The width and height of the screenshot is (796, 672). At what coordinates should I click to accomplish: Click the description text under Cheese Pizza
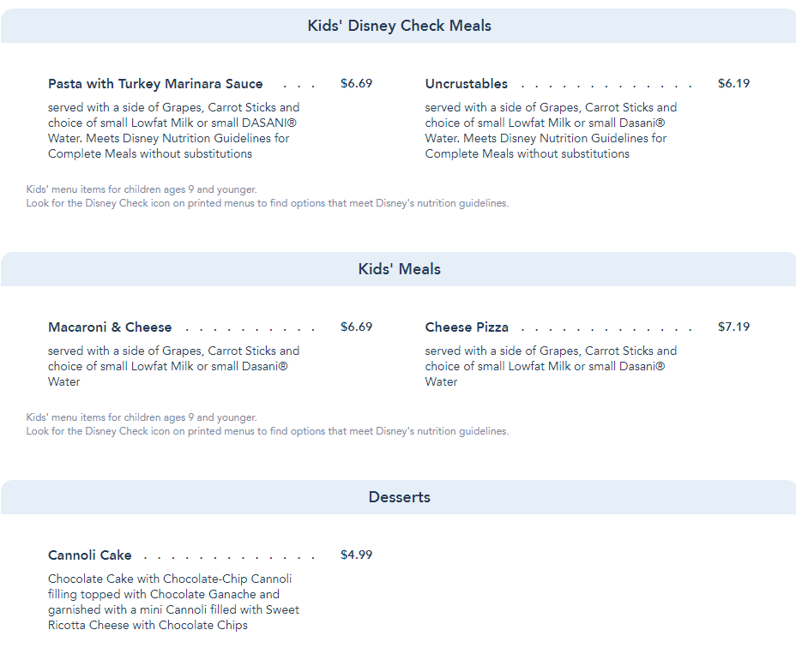coord(551,366)
